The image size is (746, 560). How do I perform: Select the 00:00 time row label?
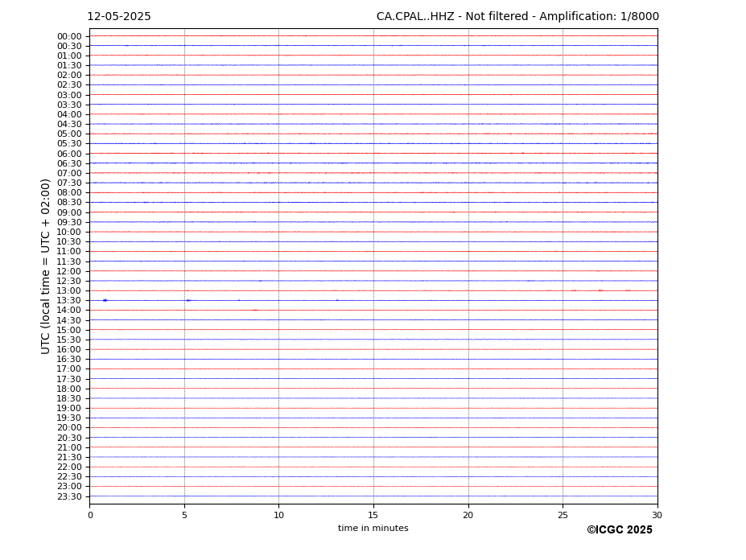(69, 37)
